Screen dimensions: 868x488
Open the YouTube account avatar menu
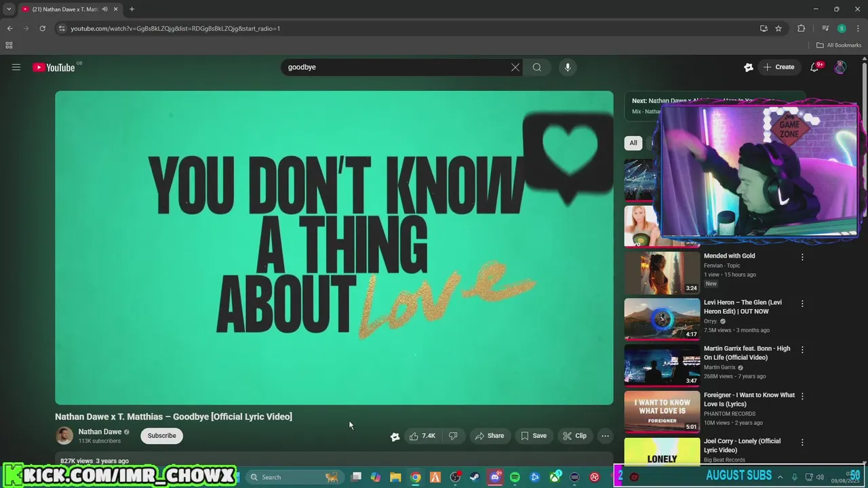(x=840, y=67)
